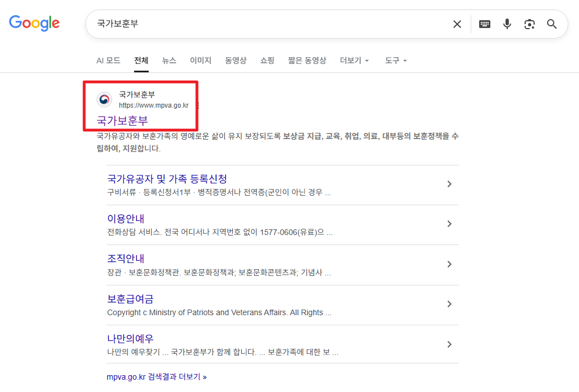Click inside the search input field

252,24
